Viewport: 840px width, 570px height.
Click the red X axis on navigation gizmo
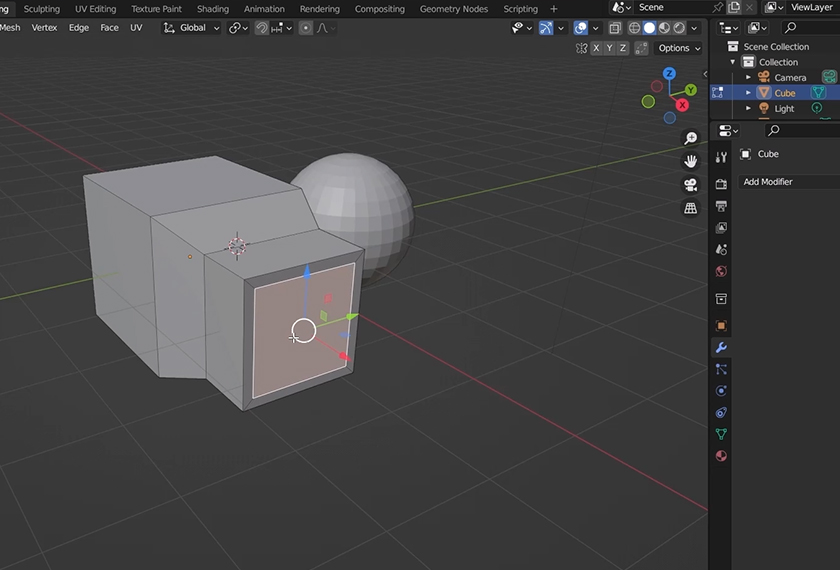(x=683, y=104)
